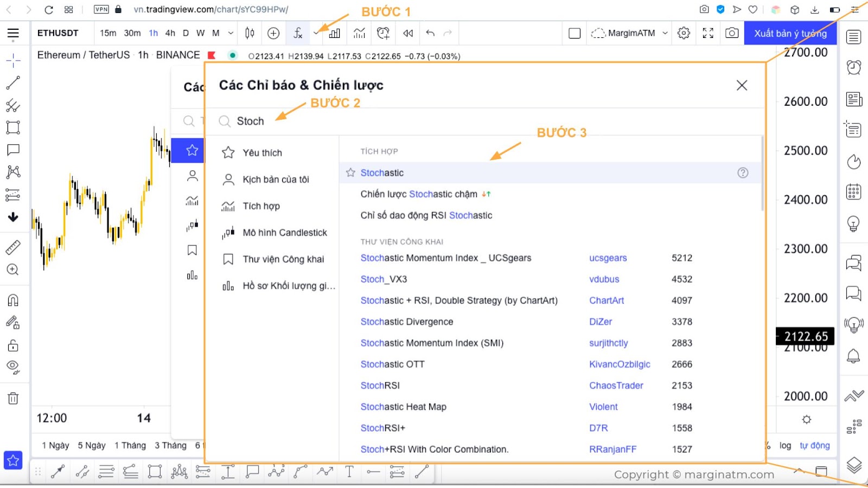Click the browser back arrow
Image resolution: width=868 pixels, height=488 pixels.
(10, 9)
